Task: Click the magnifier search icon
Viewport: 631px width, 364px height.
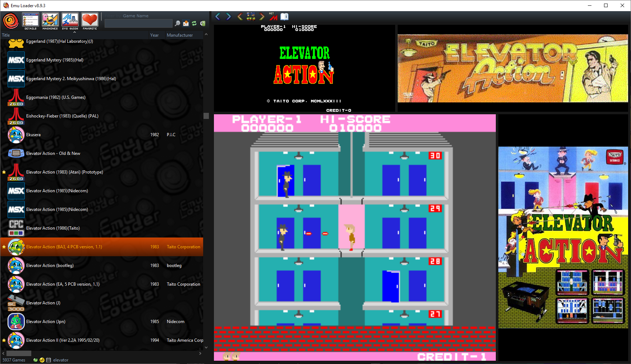Action: click(177, 23)
